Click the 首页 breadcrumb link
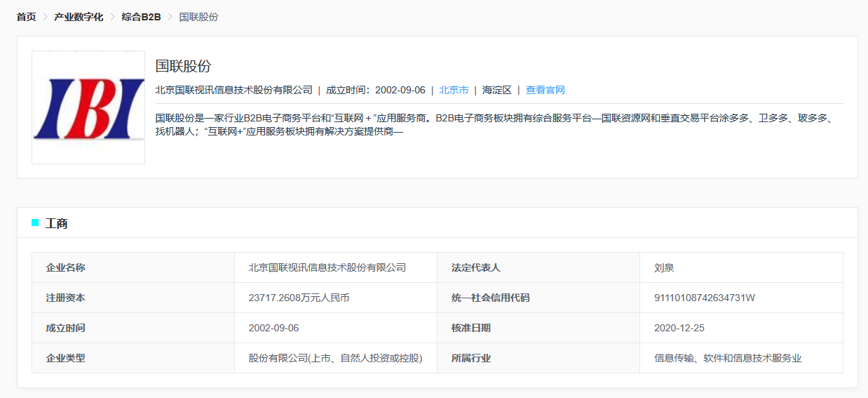 coord(27,17)
